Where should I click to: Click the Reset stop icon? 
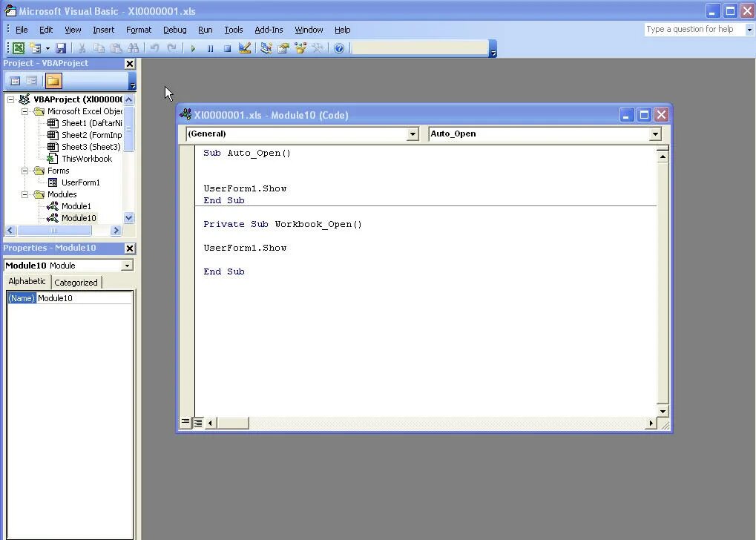(x=227, y=48)
